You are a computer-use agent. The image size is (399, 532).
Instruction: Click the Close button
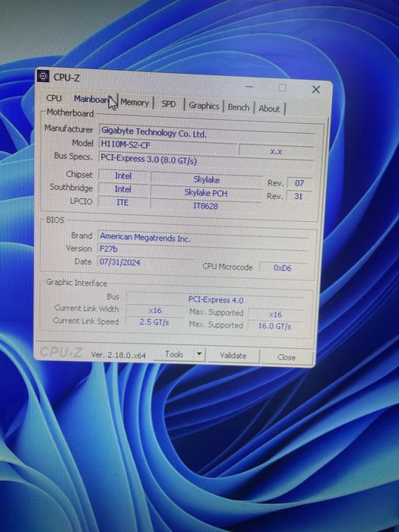(287, 357)
